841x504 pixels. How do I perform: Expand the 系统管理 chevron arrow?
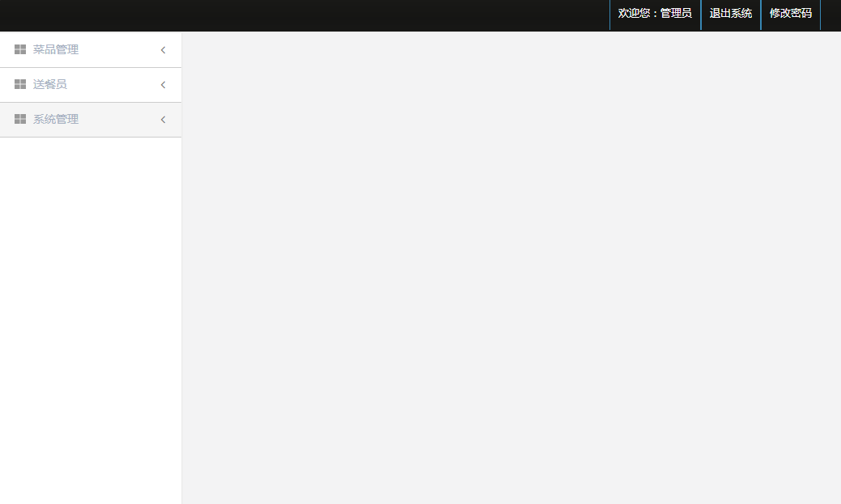point(163,120)
